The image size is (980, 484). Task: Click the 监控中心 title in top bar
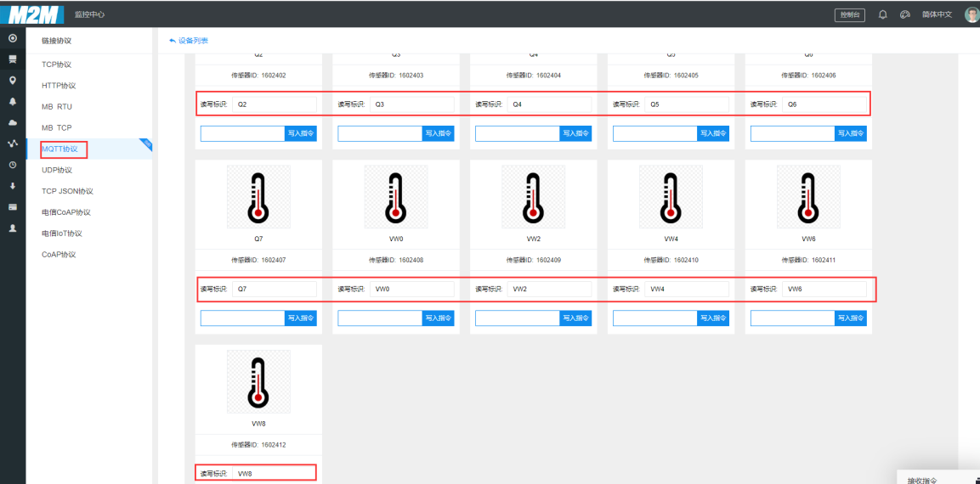[x=89, y=14]
